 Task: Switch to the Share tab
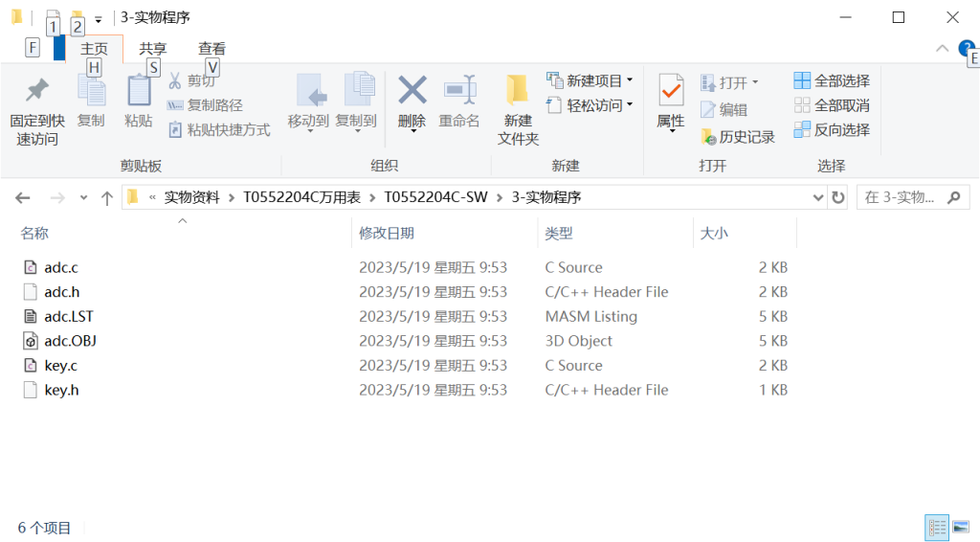click(x=152, y=48)
